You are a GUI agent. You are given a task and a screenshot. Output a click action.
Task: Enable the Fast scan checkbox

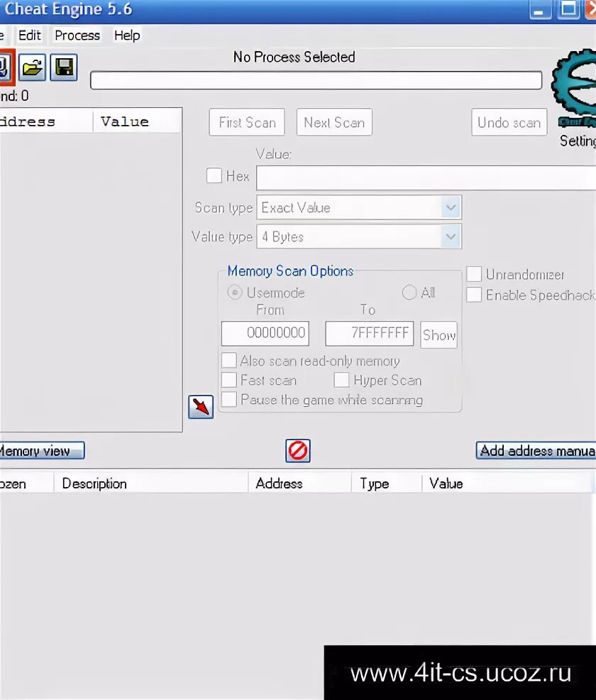[x=229, y=380]
